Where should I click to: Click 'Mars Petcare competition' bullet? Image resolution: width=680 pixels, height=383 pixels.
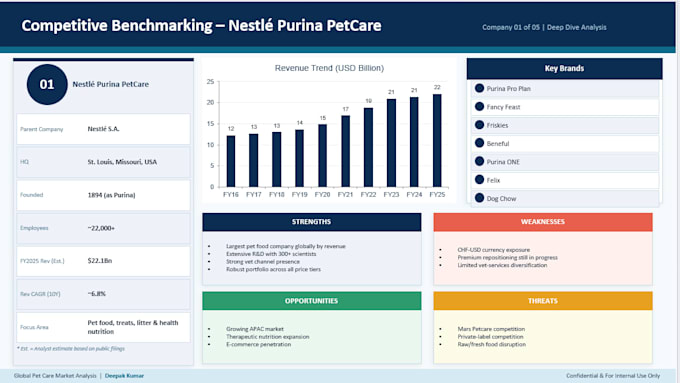(491, 329)
